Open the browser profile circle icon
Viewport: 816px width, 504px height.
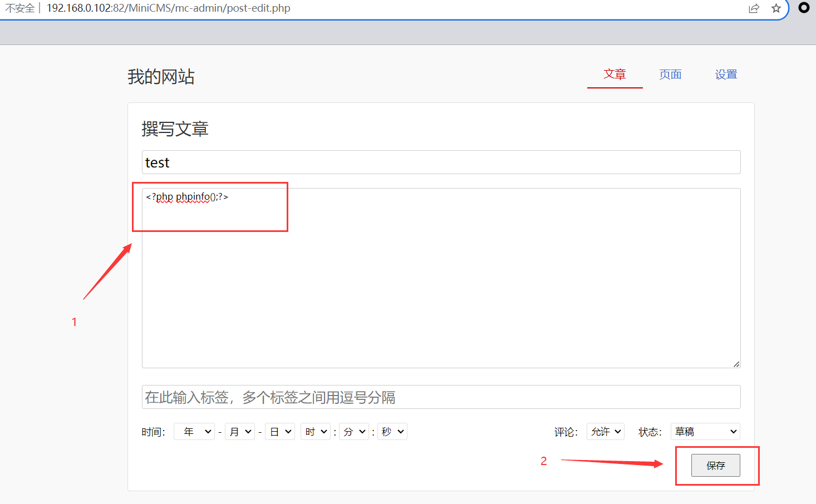804,8
